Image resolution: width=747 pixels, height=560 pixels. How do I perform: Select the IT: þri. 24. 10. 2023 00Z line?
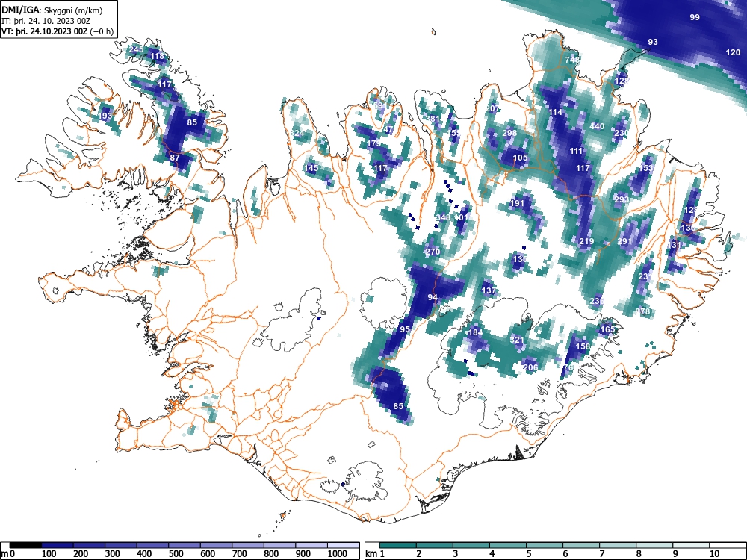[x=46, y=21]
